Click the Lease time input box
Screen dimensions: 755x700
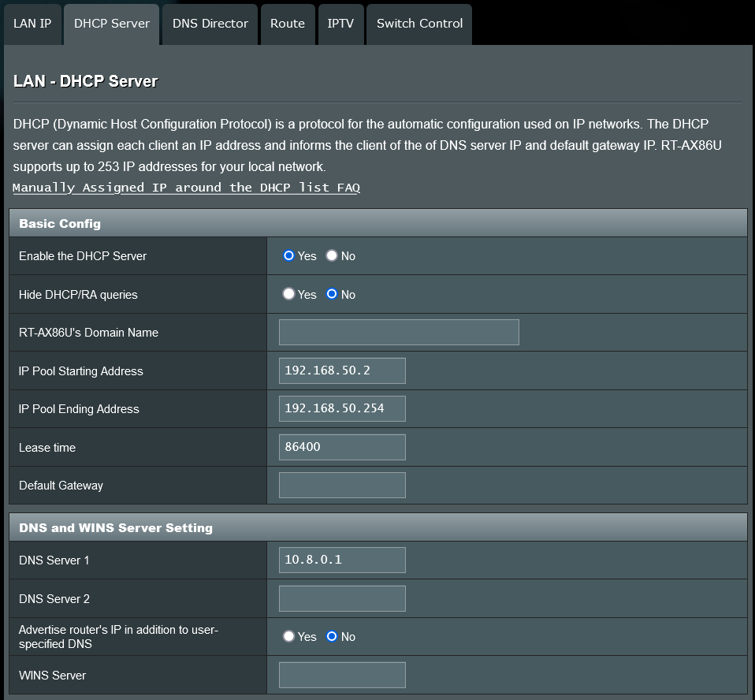[x=342, y=447]
